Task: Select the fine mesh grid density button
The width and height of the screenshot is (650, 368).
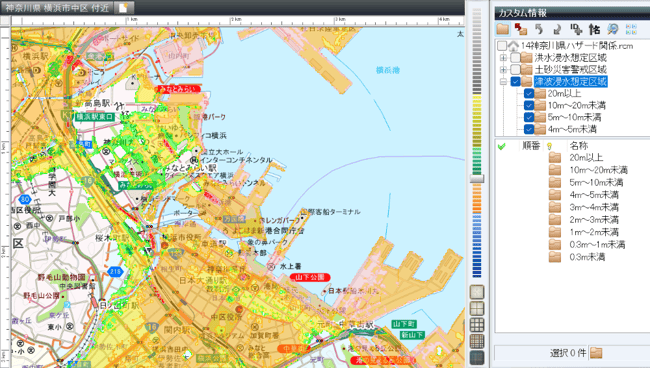Action: [x=477, y=341]
